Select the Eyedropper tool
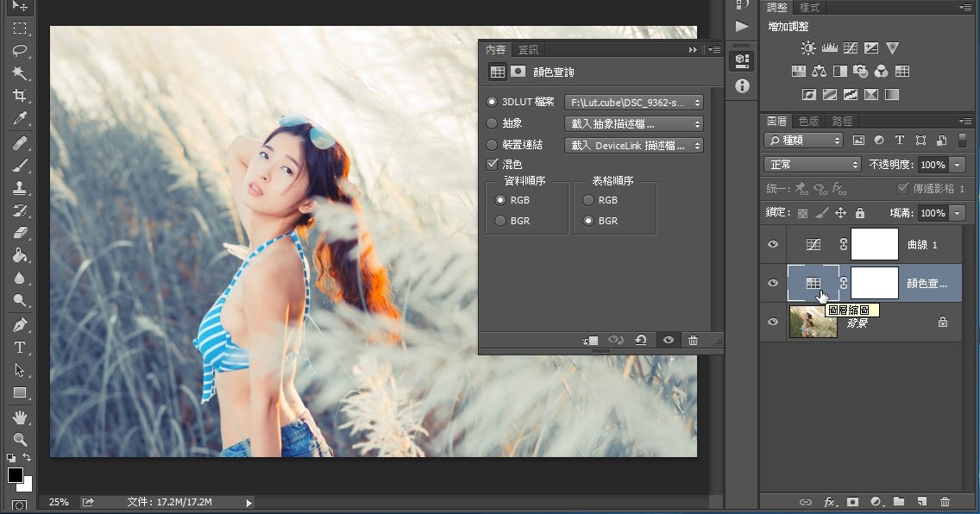 click(x=20, y=118)
